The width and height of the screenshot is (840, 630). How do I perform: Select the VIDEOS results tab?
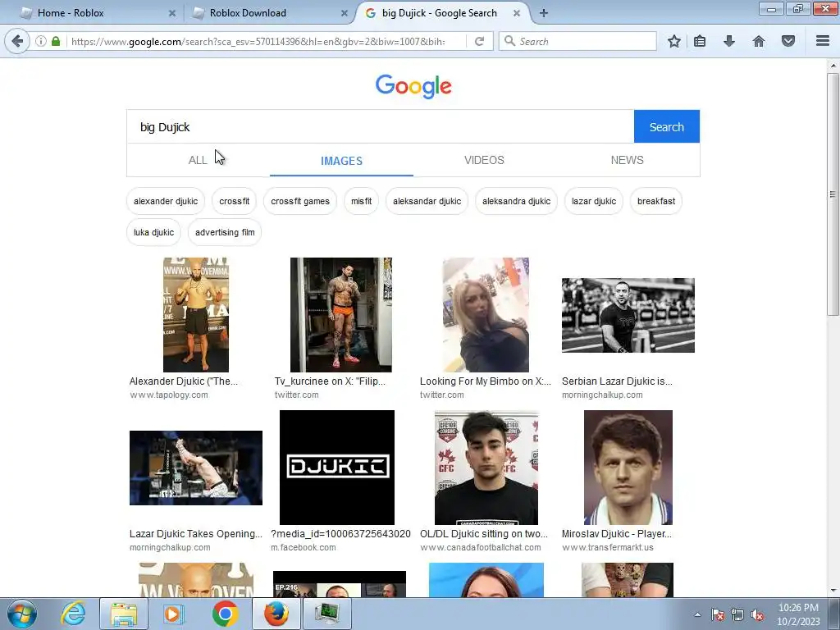click(x=484, y=160)
